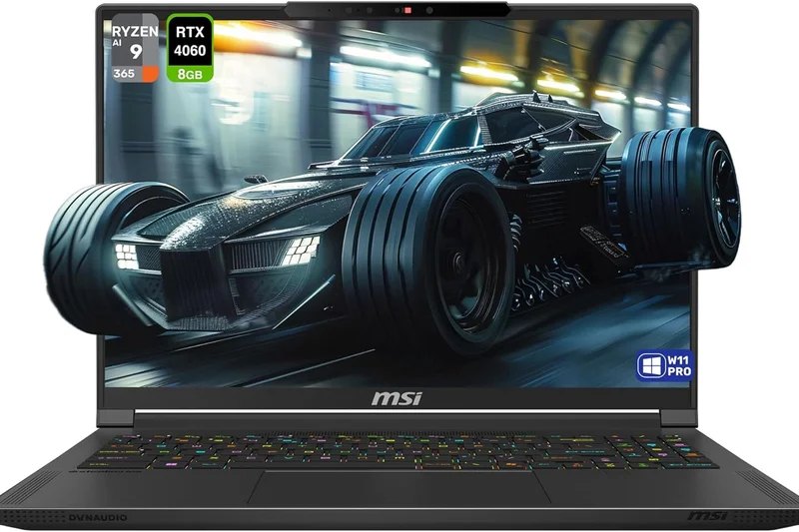Click the Dynaudio label on the laptop base
This screenshot has height=532, width=799.
pos(98,518)
